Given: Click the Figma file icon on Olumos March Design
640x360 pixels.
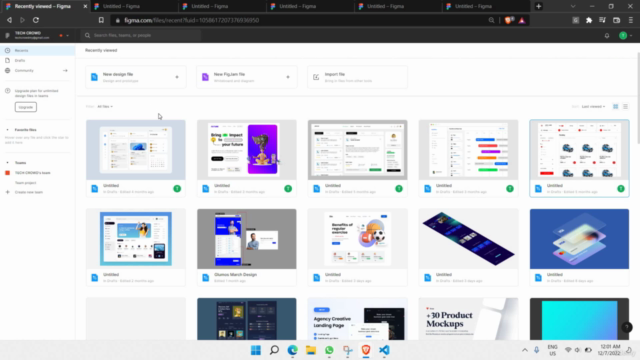Looking at the screenshot, I should pyautogui.click(x=206, y=278).
